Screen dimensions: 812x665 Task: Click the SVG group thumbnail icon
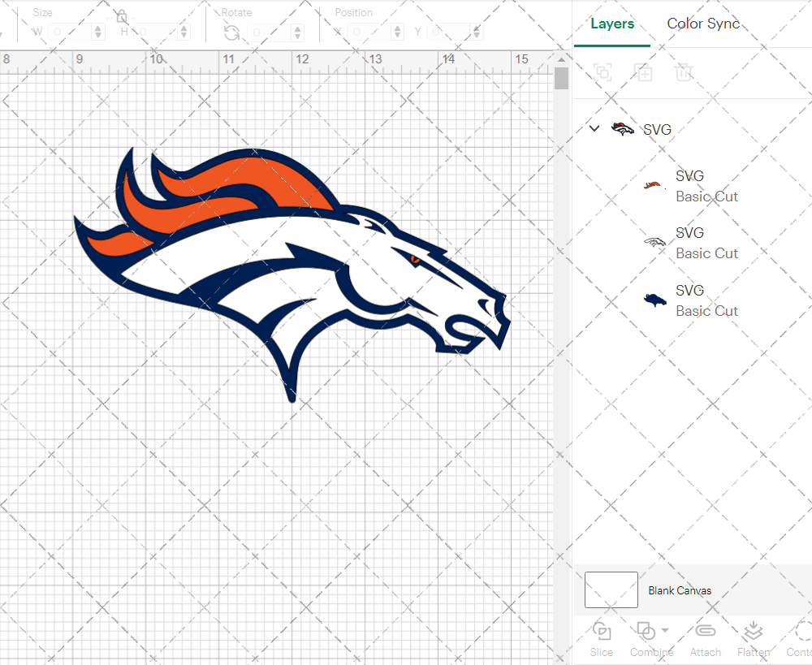[623, 129]
